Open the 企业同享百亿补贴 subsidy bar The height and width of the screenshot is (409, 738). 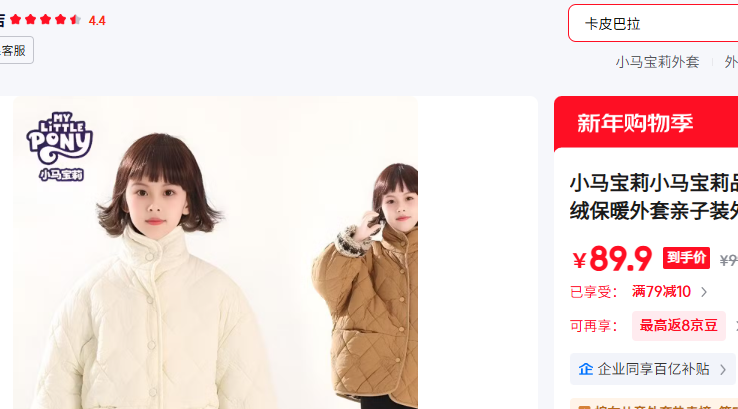click(x=652, y=369)
